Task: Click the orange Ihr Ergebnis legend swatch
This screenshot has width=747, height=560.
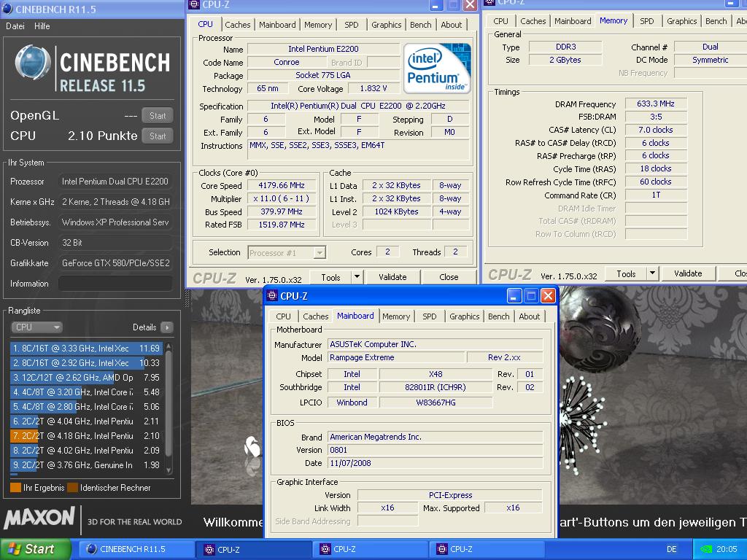Action: [15, 488]
